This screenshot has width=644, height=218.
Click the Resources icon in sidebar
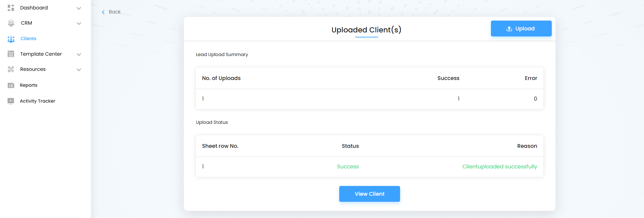pos(11,69)
